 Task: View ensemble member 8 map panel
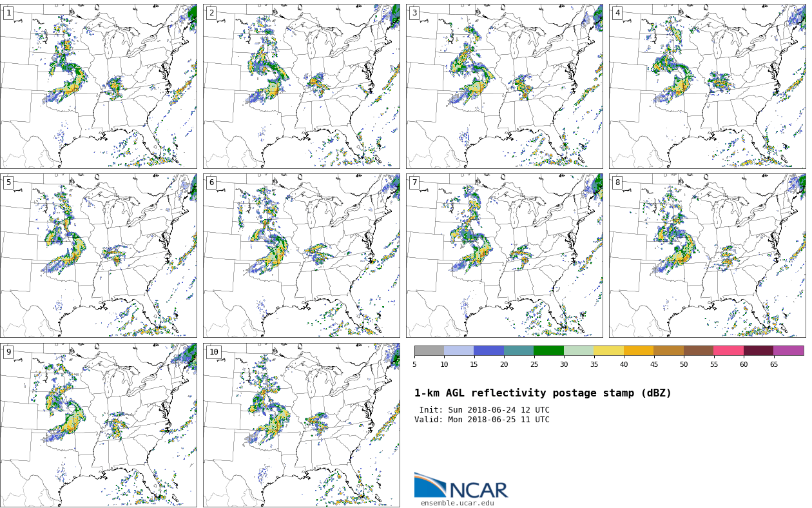[x=708, y=255]
